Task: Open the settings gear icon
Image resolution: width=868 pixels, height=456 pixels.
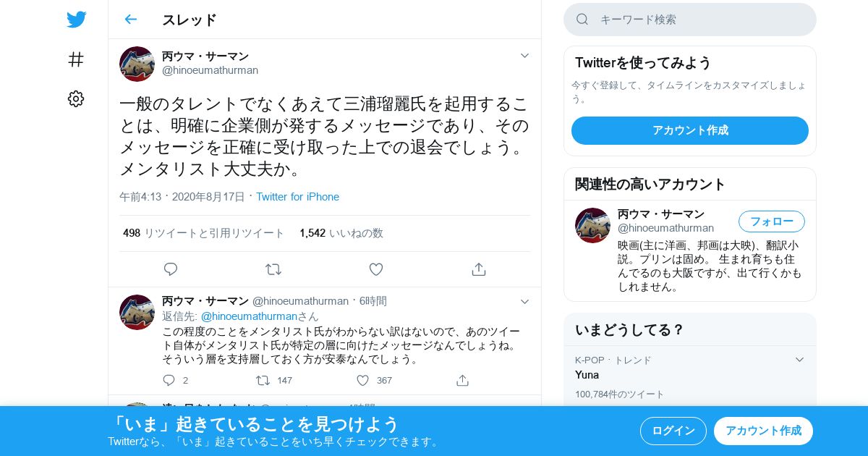Action: pos(76,99)
